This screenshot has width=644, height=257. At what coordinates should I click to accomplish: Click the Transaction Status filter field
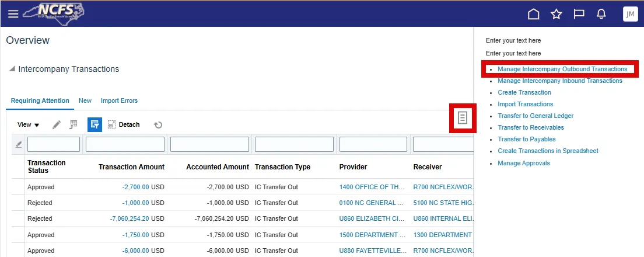pos(54,144)
